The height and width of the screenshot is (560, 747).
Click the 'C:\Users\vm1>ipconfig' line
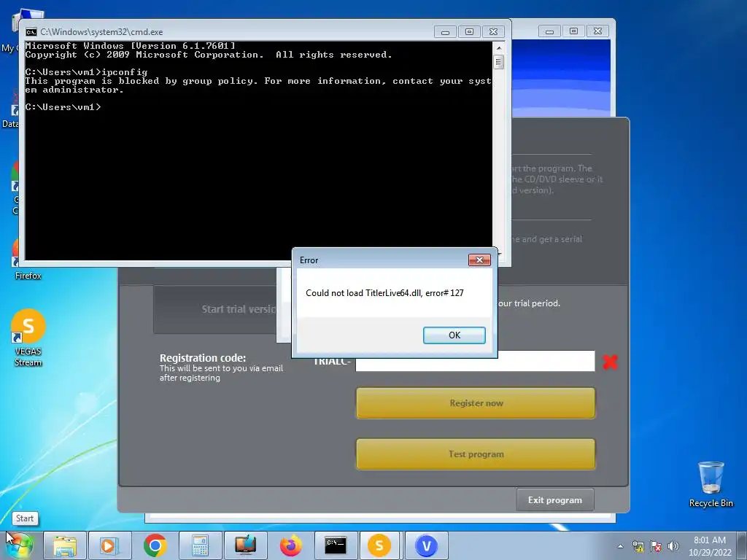[86, 72]
